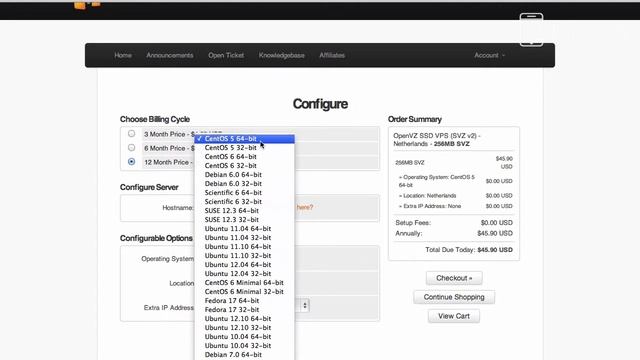The image size is (640, 360).
Task: Choose SUSE 12.3 64-bit option
Action: pos(244,211)
